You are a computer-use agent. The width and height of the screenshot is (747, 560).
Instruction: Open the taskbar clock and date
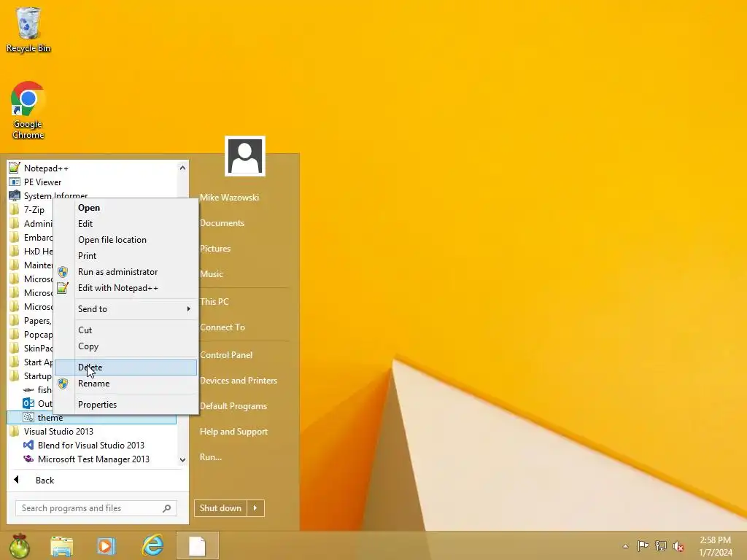pyautogui.click(x=716, y=546)
